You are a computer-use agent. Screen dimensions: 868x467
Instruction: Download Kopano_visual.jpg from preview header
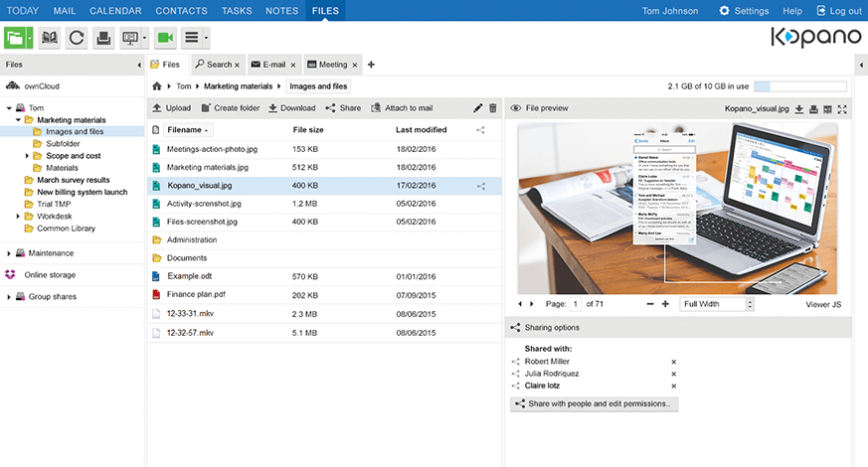pyautogui.click(x=799, y=109)
